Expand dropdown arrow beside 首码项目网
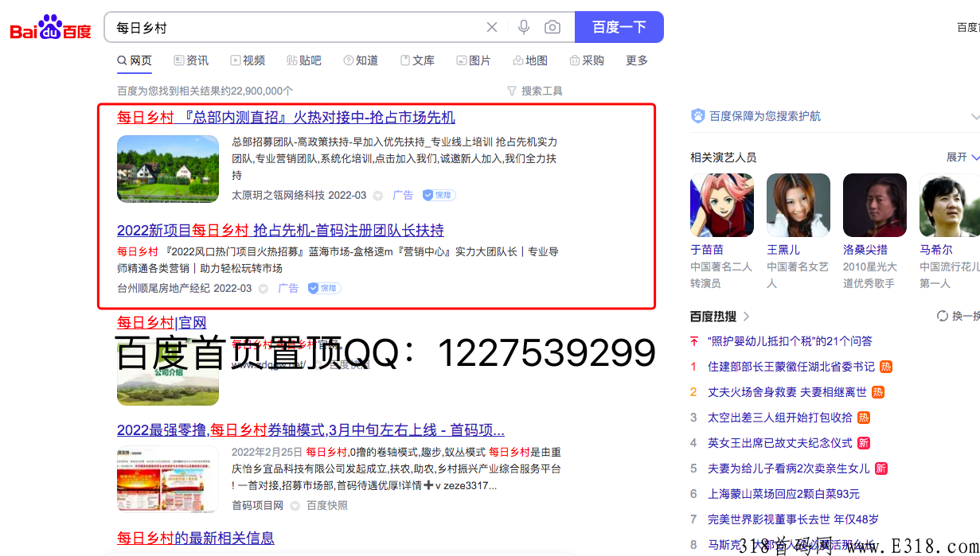 point(295,506)
